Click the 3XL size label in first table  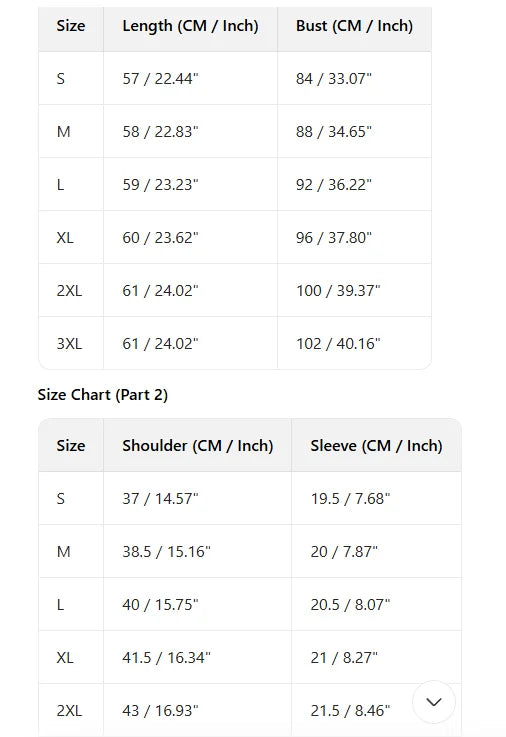click(69, 344)
